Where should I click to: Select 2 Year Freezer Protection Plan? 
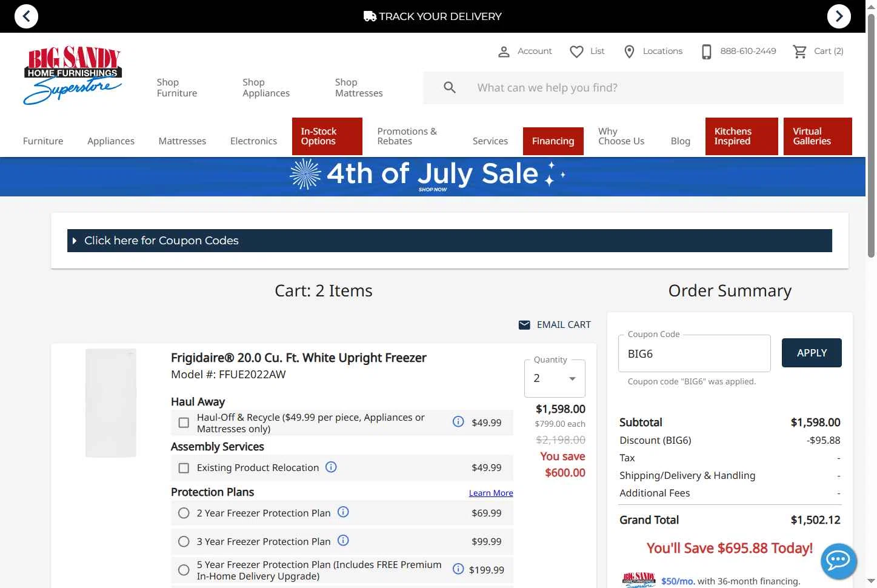pos(184,513)
